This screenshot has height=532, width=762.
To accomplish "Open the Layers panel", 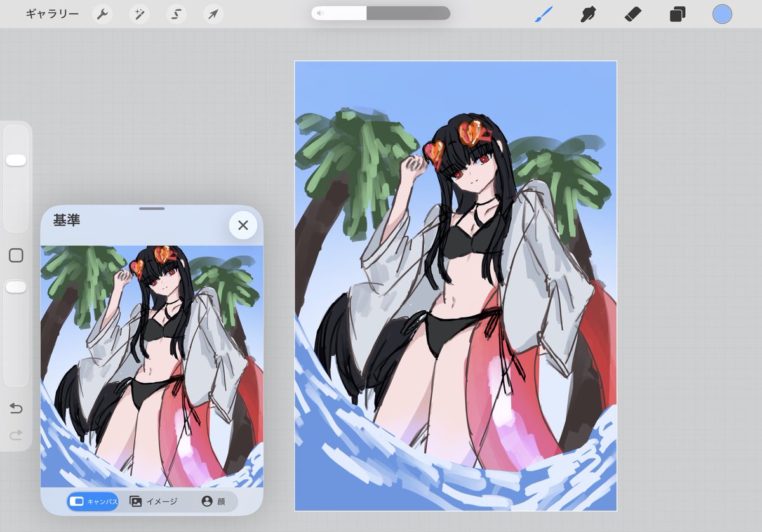I will pos(678,14).
